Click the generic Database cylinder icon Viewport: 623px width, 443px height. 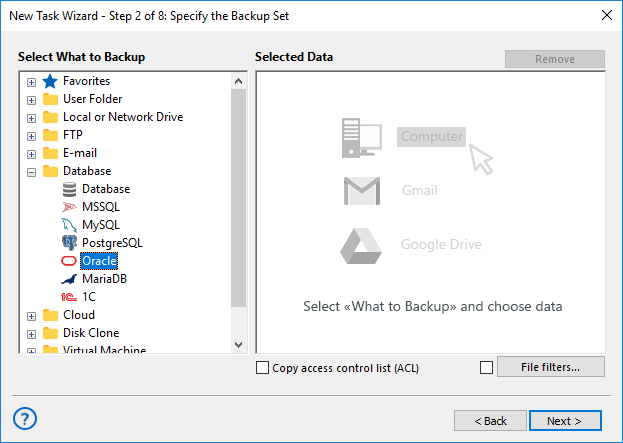pyautogui.click(x=69, y=189)
